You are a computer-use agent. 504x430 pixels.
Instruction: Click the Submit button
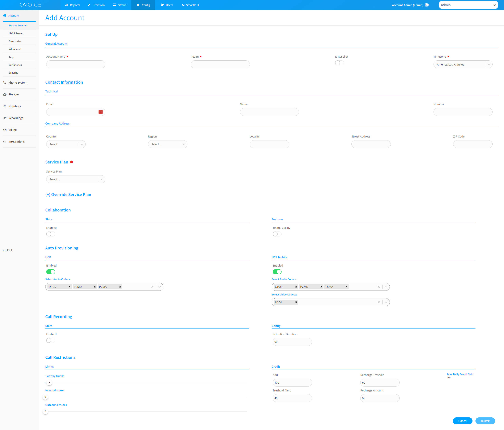click(x=485, y=421)
